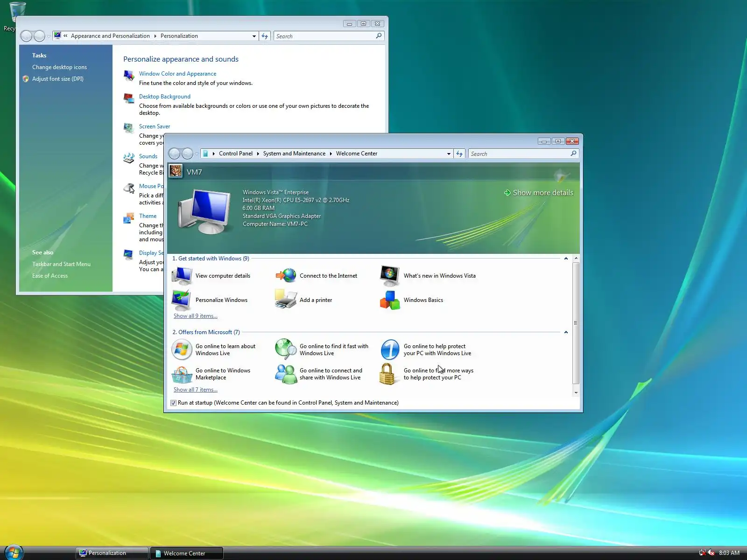Click the Desktop Background link text
Screen dimensions: 747x560
point(165,97)
